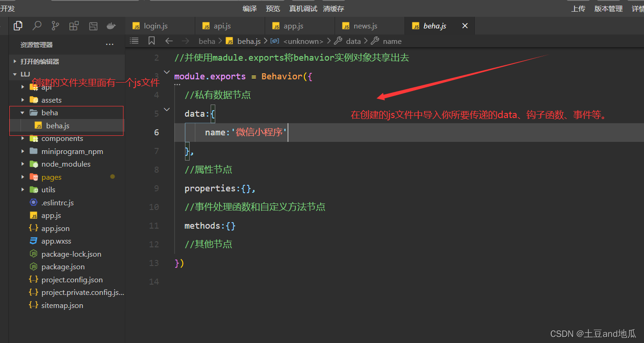Expand the miniprogram_npm folder

pyautogui.click(x=67, y=151)
